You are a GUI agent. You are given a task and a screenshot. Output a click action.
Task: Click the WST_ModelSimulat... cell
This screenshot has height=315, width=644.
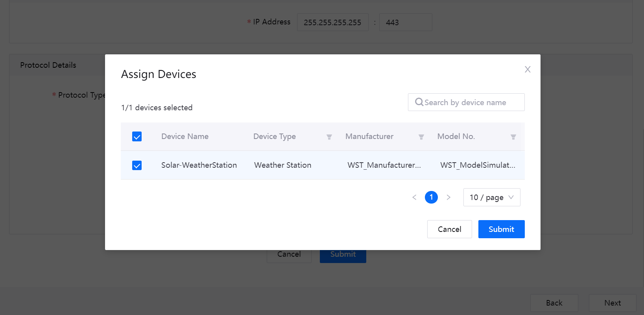pos(478,165)
